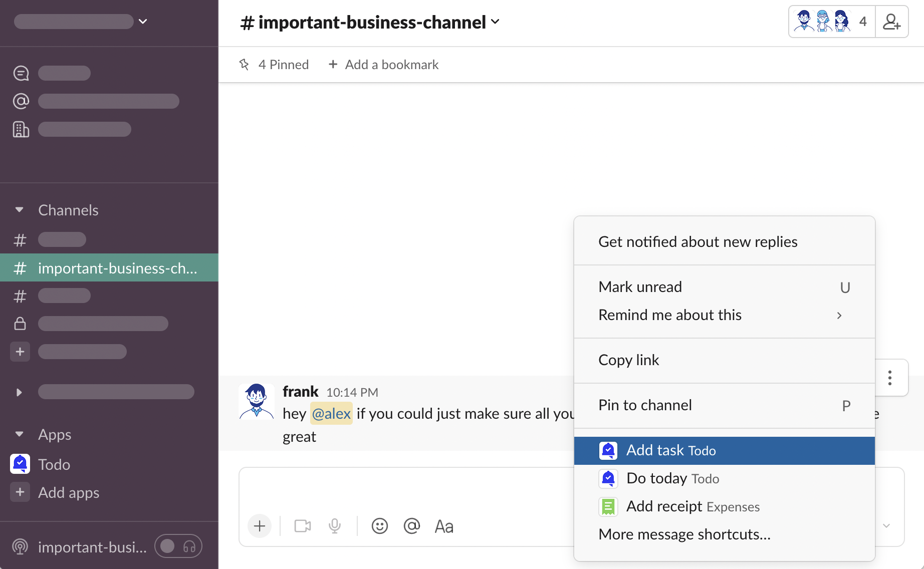924x569 pixels.
Task: Click Copy link in context menu
Action: [628, 360]
